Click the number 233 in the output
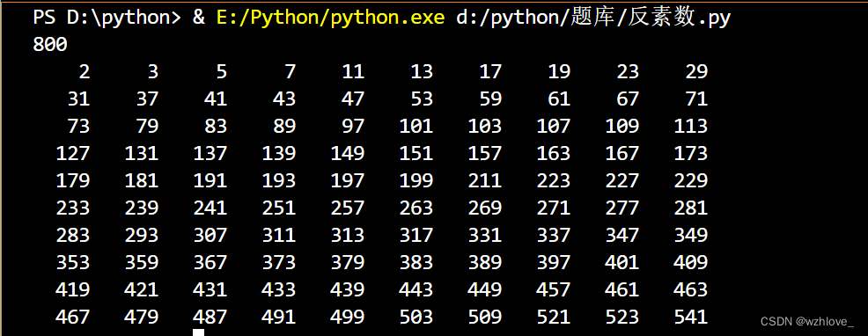This screenshot has width=868, height=336. point(73,208)
